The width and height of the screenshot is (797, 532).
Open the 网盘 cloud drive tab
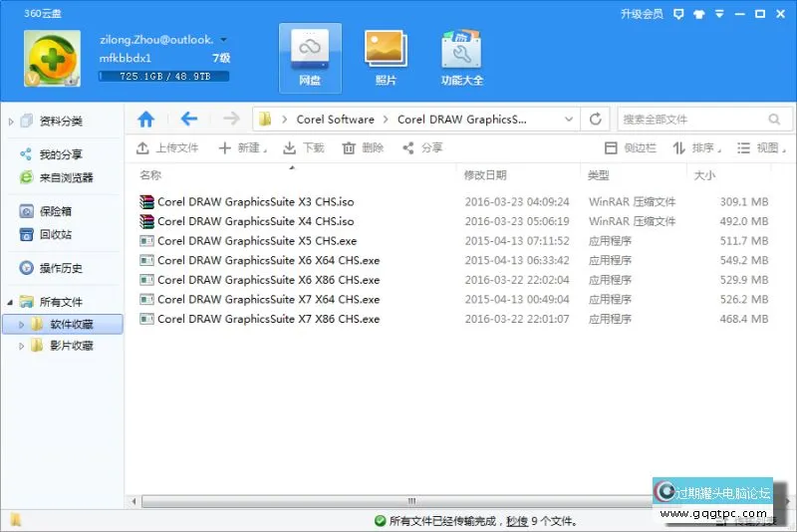click(310, 58)
